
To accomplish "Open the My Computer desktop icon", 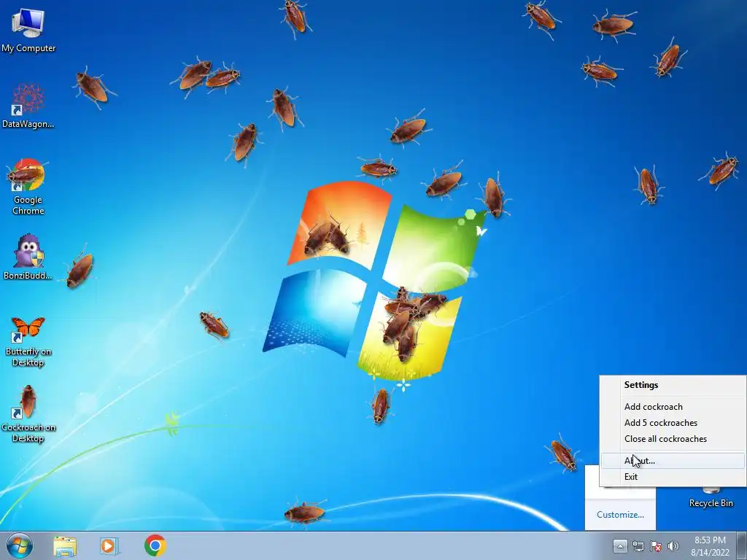I will pyautogui.click(x=28, y=30).
